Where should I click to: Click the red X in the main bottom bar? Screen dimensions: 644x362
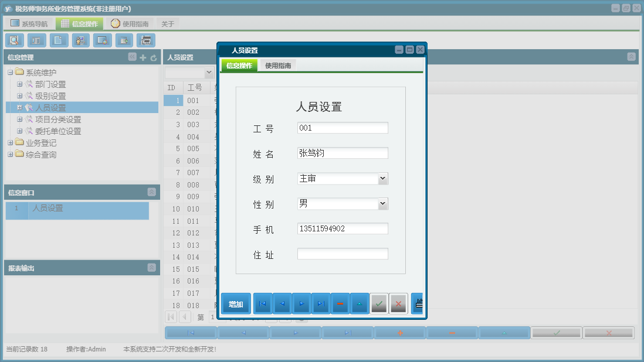pyautogui.click(x=609, y=333)
